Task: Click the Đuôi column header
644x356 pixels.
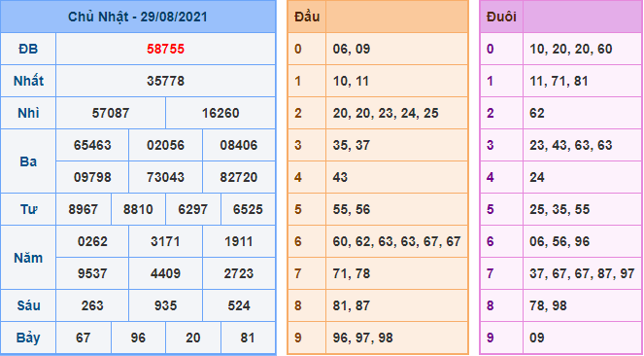Action: pyautogui.click(x=501, y=17)
